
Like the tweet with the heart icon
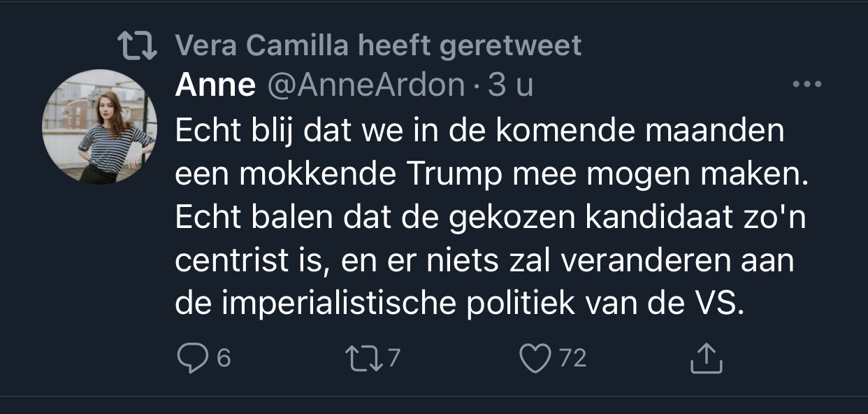click(x=536, y=359)
